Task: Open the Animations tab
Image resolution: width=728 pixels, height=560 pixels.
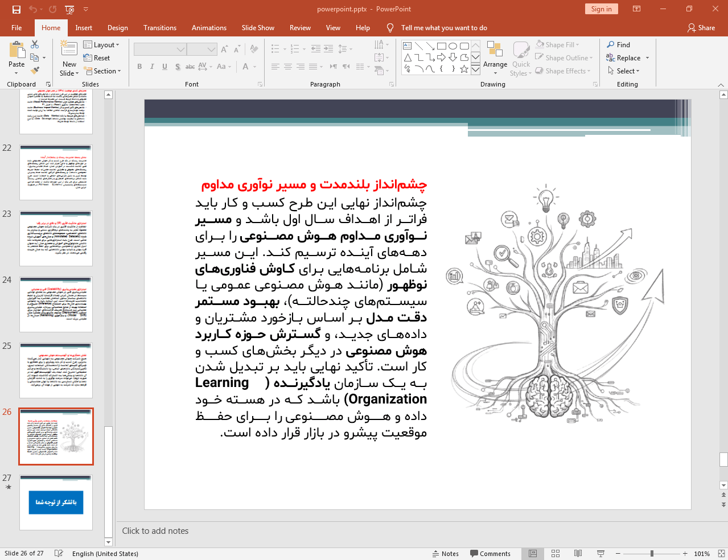Action: pos(209,28)
